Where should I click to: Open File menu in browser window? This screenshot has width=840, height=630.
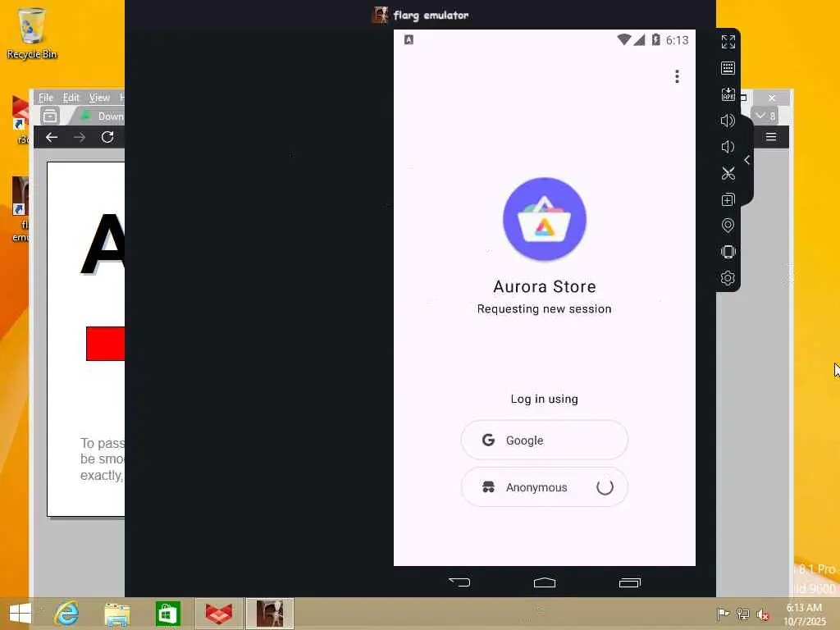click(x=46, y=98)
